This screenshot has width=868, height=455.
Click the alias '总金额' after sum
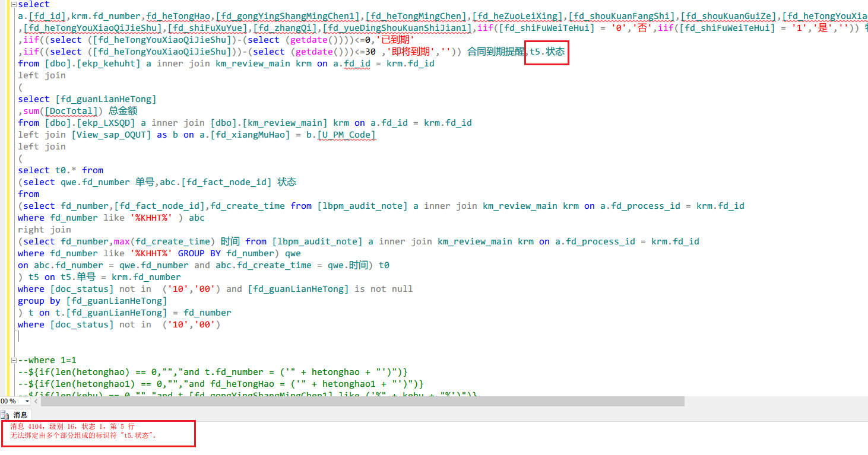(123, 111)
